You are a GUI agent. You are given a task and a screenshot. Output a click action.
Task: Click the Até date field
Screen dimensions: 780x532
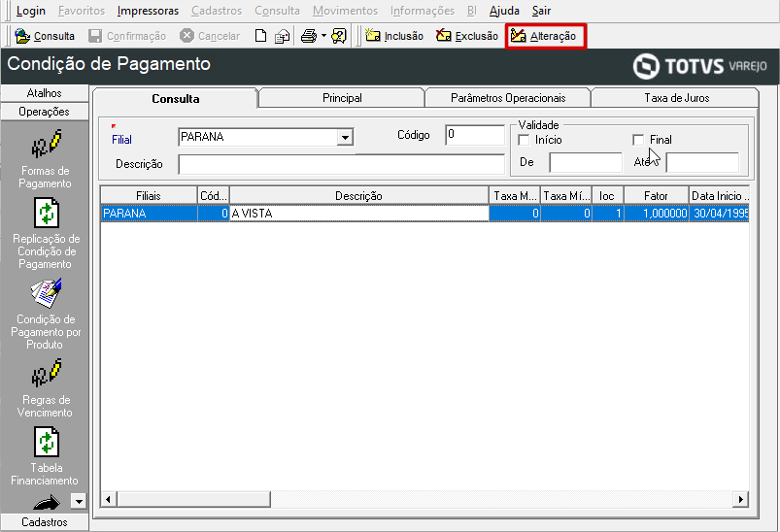[x=702, y=162]
